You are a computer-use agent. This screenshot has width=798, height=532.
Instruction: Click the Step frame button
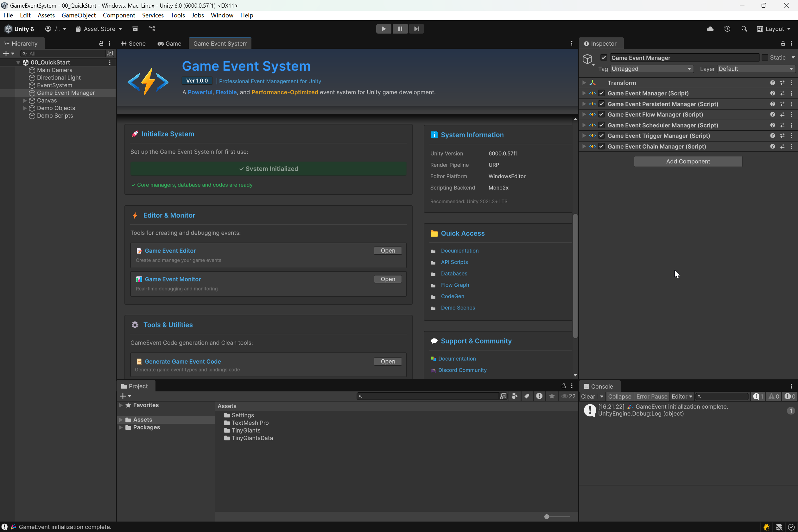(x=417, y=28)
